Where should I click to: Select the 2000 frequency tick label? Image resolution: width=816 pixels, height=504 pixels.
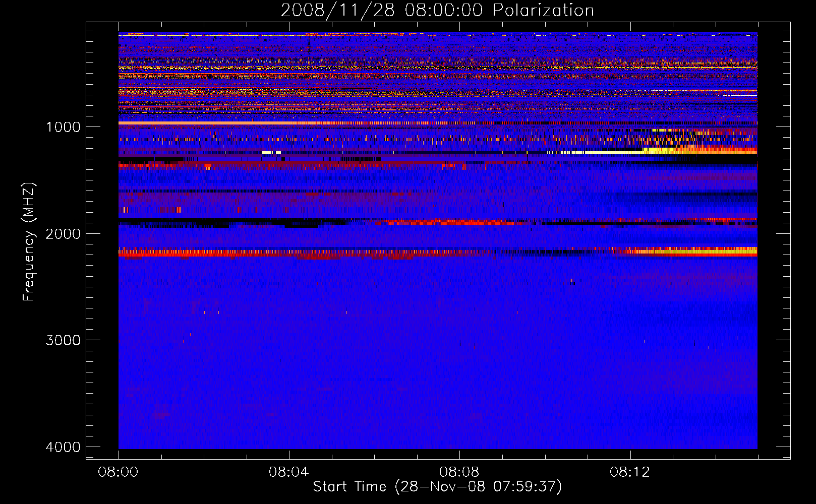coord(63,233)
